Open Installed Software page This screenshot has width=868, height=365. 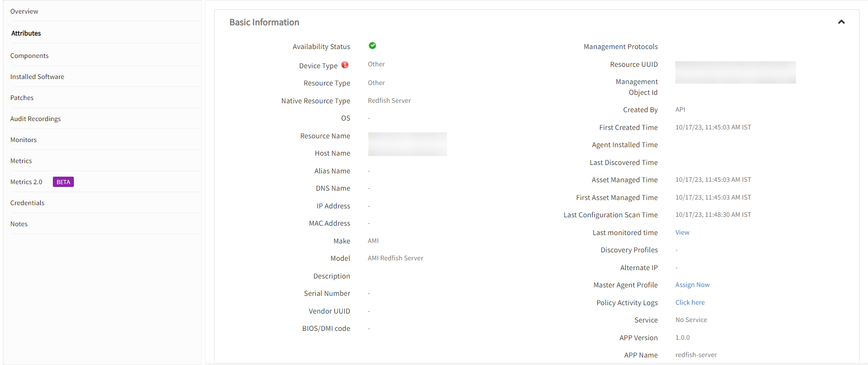pyautogui.click(x=37, y=77)
